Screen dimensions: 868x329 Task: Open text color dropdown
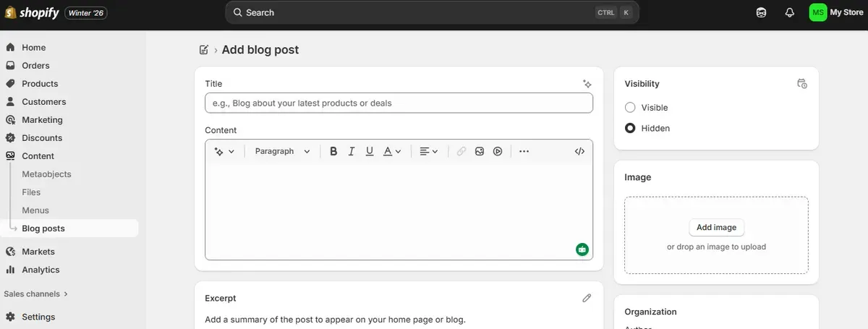tap(391, 151)
